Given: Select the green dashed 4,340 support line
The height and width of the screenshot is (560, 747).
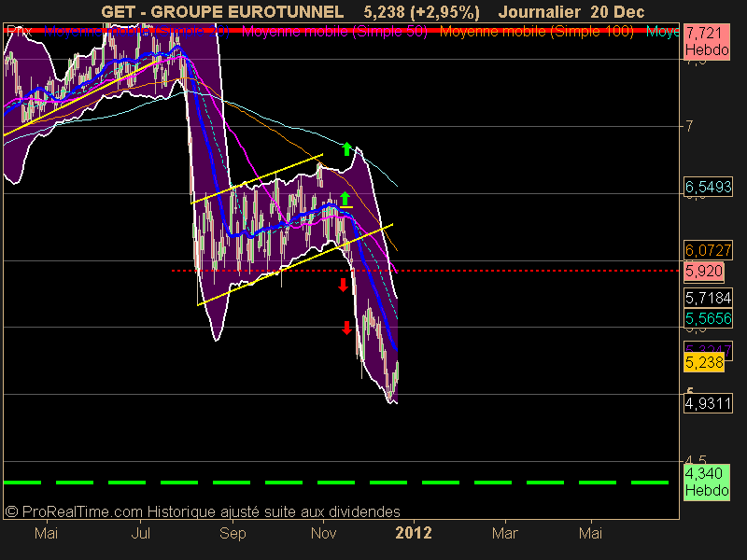Looking at the screenshot, I should click(x=336, y=483).
